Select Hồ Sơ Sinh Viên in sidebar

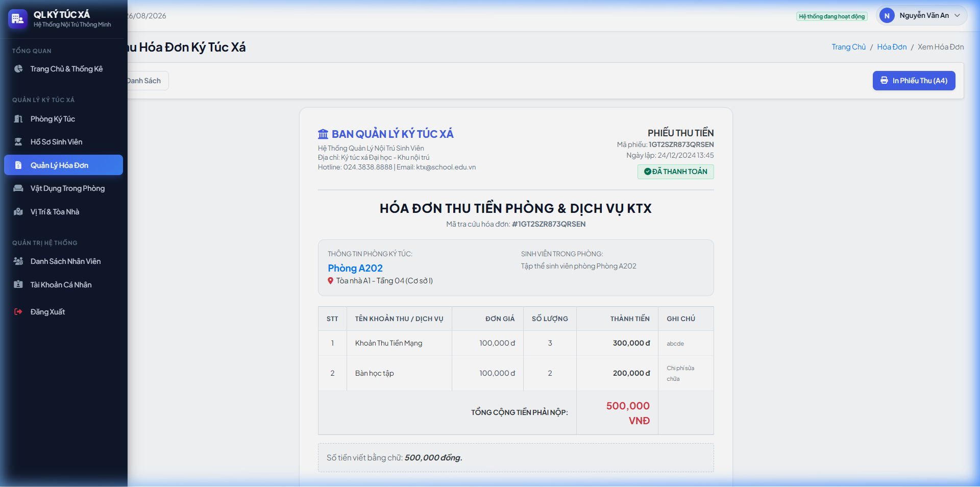(x=64, y=142)
